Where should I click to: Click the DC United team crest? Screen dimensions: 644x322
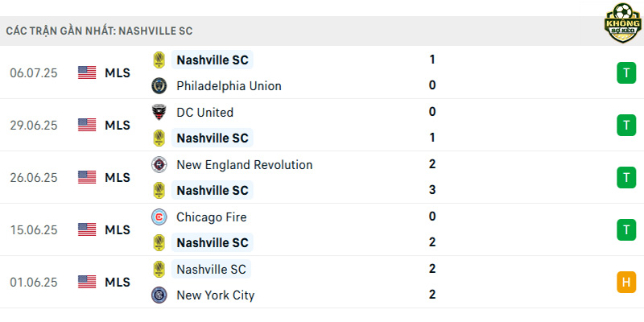(x=159, y=112)
